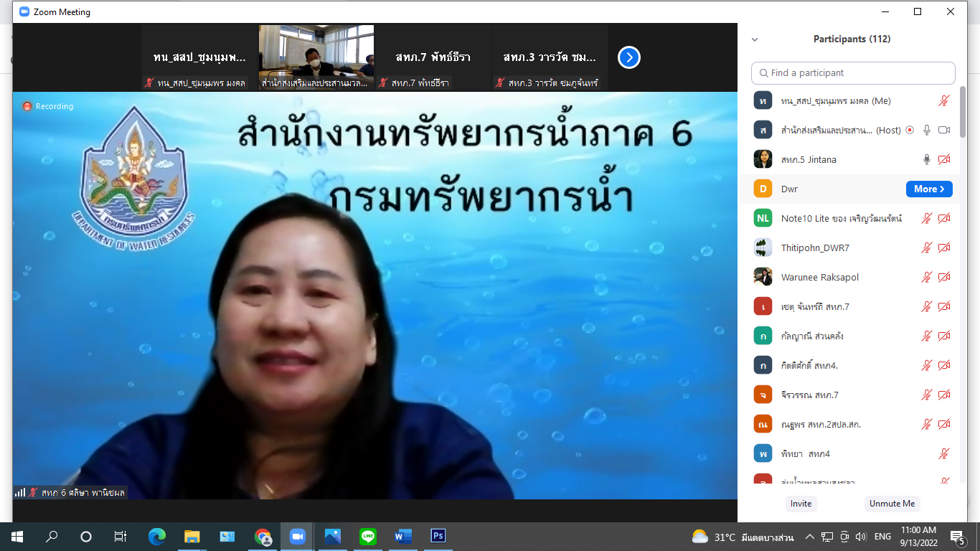Viewport: 980px width, 551px height.
Task: Click the host's microphone icon
Action: coord(927,131)
